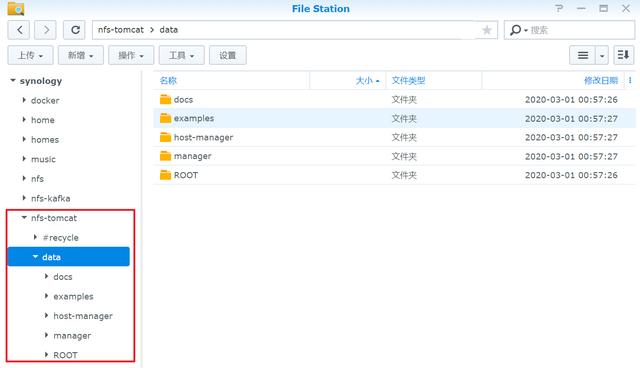This screenshot has height=368, width=640.
Task: Open the sort options button
Action: (624, 55)
